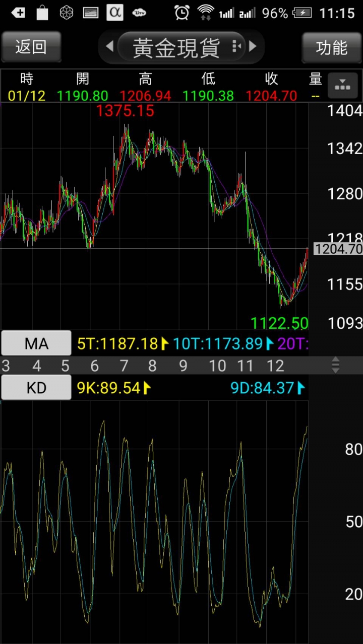The width and height of the screenshot is (363, 644).
Task: Tap the 80 level on KD axis
Action: click(354, 449)
